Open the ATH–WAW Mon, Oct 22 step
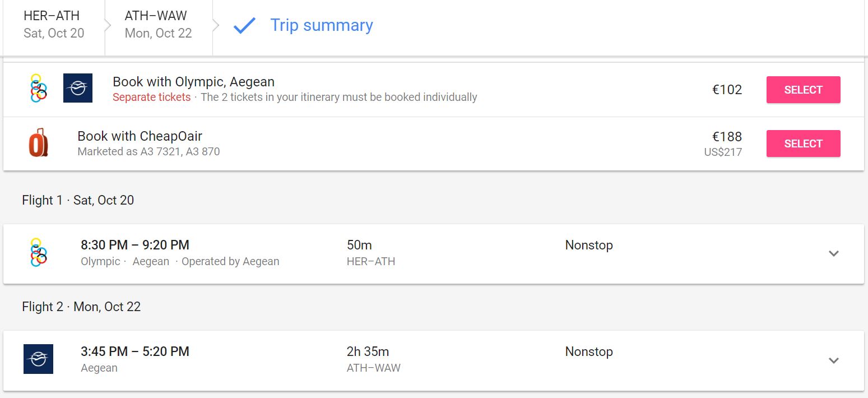868x398 pixels. tap(158, 25)
